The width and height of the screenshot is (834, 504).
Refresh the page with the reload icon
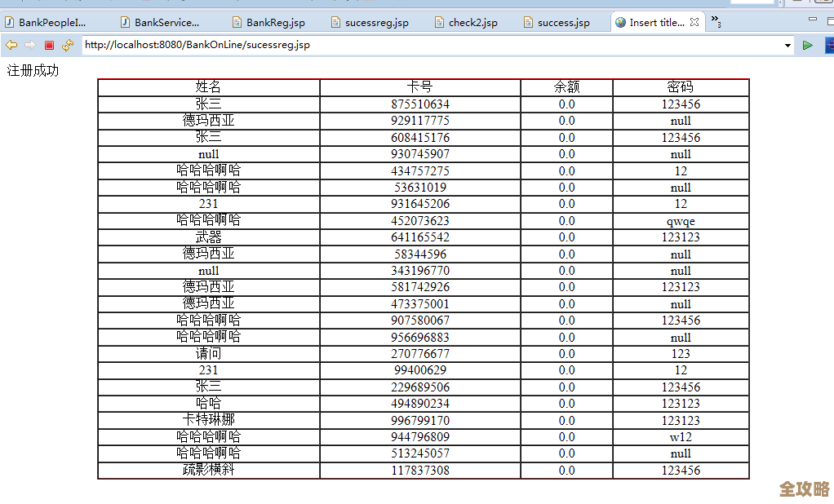point(67,46)
